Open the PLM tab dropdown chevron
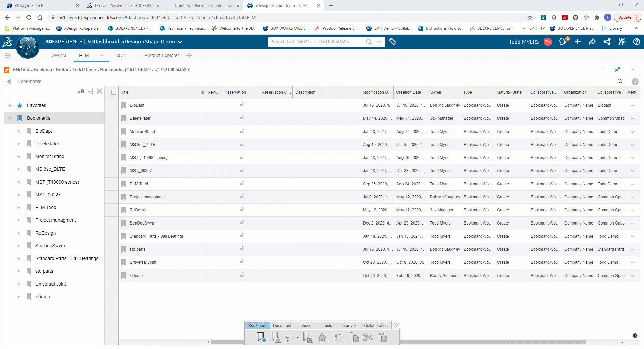This screenshot has width=644, height=349. pos(101,55)
